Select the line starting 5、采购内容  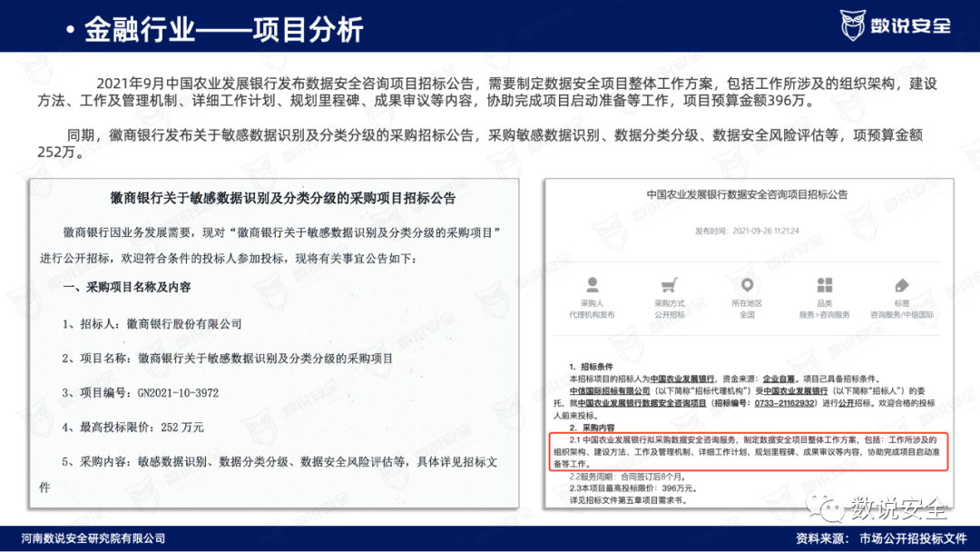[269, 474]
